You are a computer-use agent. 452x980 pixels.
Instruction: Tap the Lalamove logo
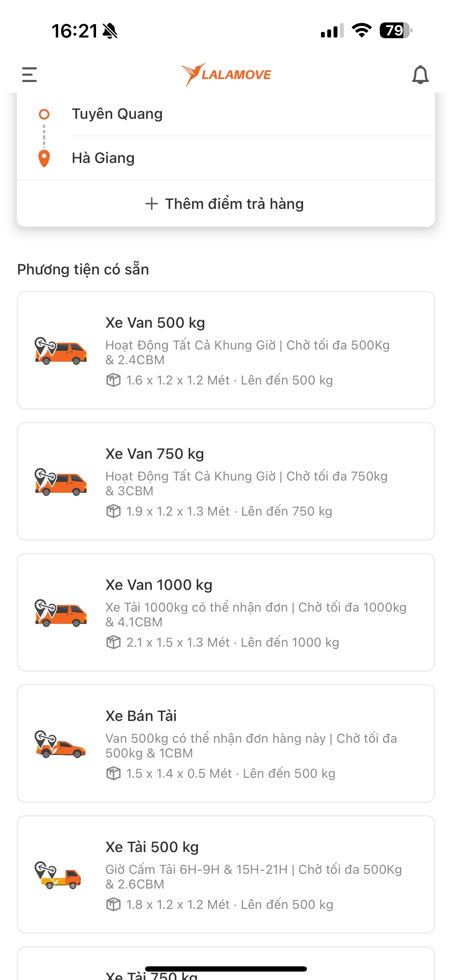pos(226,75)
